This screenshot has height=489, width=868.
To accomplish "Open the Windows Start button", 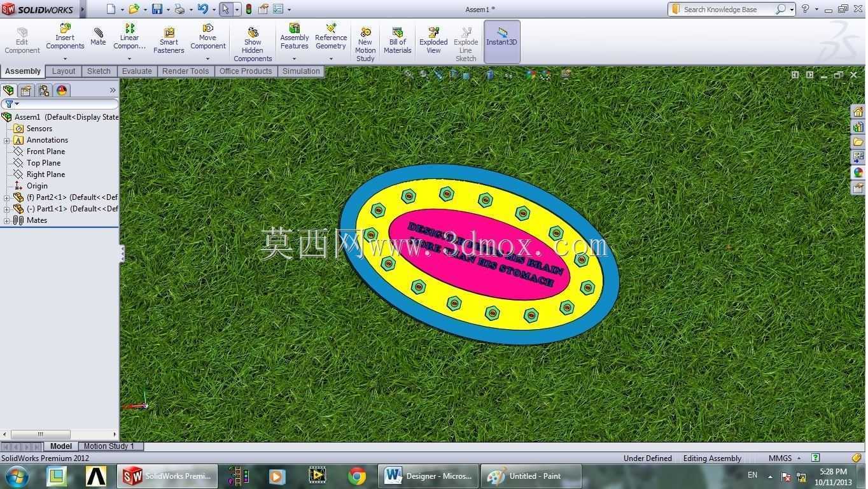I will pos(18,476).
